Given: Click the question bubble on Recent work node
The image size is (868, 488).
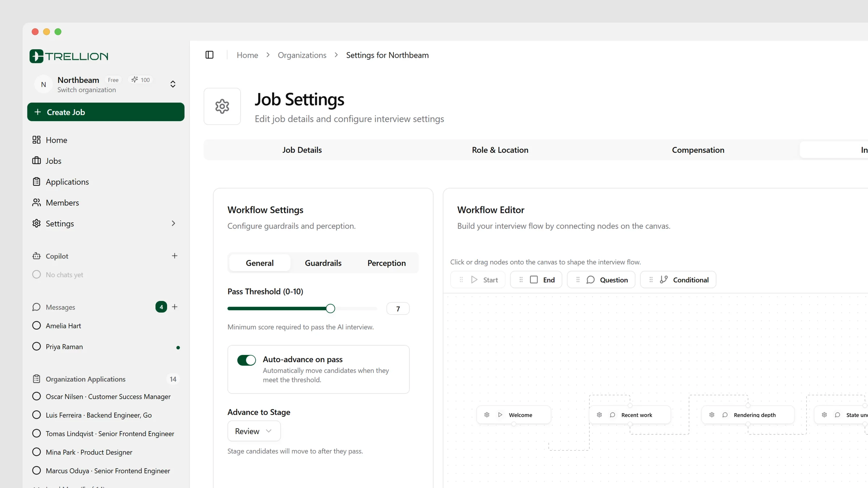Looking at the screenshot, I should click(613, 415).
